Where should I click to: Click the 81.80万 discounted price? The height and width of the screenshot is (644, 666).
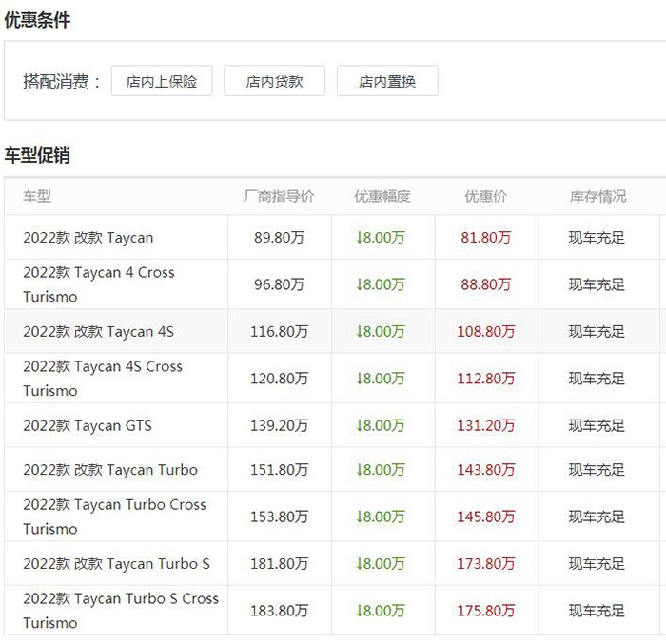[486, 238]
